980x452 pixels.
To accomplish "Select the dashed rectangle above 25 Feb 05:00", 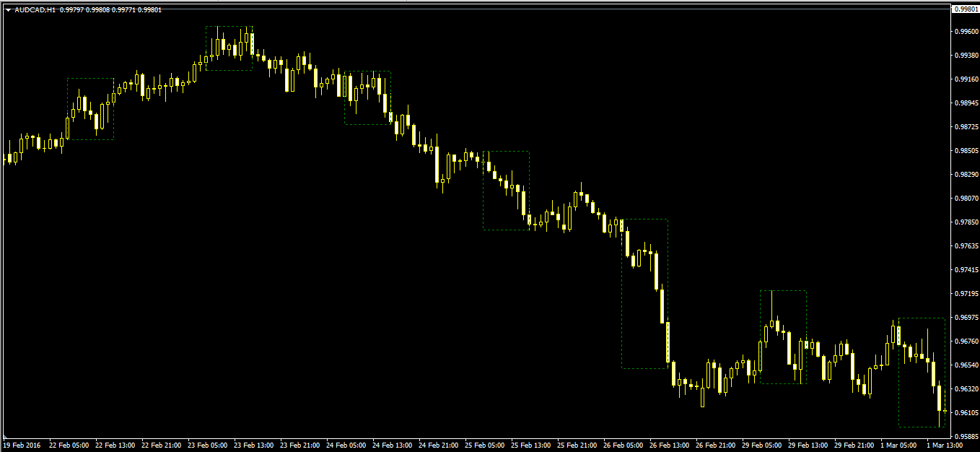I will [x=506, y=190].
